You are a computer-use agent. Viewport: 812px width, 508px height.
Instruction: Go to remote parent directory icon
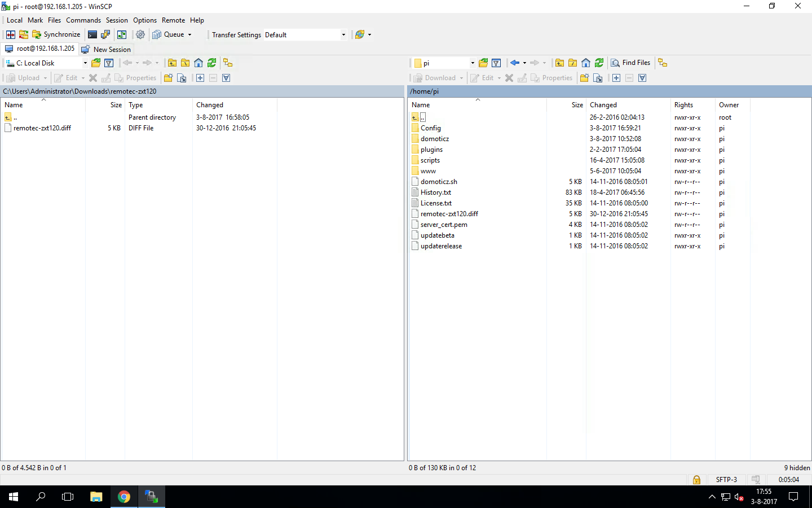[x=559, y=63]
